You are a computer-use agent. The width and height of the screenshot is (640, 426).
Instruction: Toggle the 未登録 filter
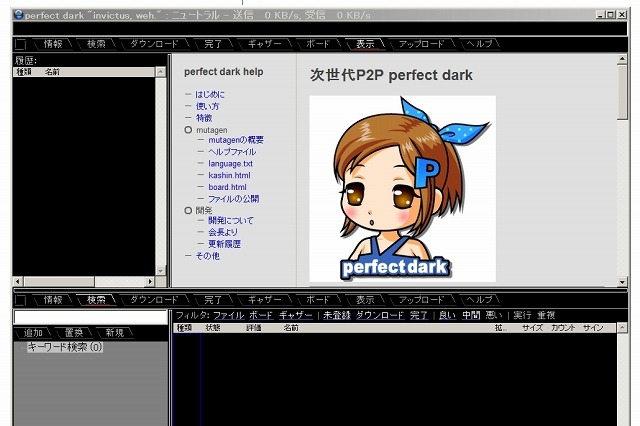[x=337, y=315]
